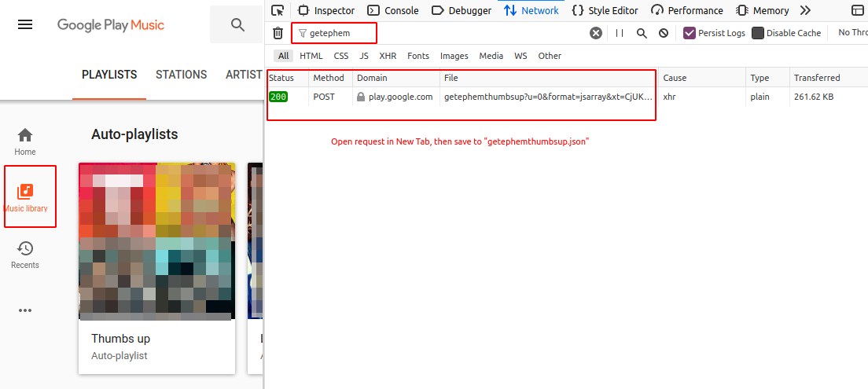The height and width of the screenshot is (389, 868).
Task: Expand more DevTools tabs chevron
Action: [805, 10]
